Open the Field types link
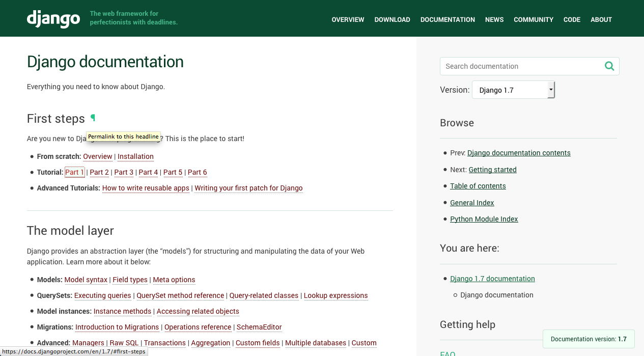644x356 pixels. point(130,280)
